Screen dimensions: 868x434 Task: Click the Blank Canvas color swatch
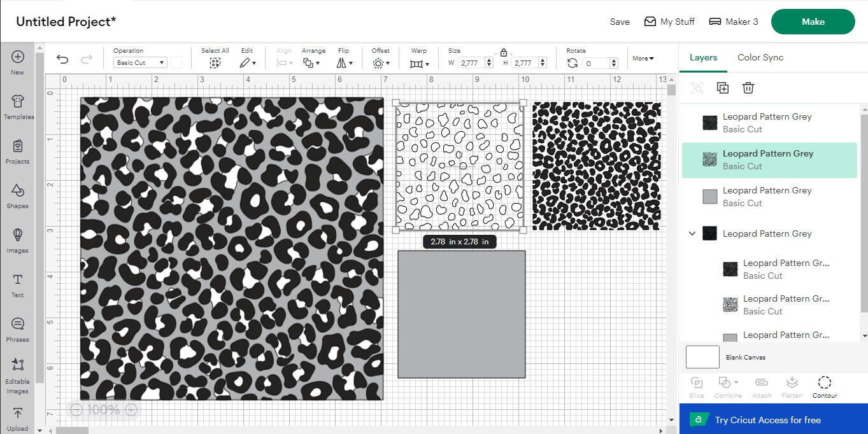pyautogui.click(x=702, y=357)
